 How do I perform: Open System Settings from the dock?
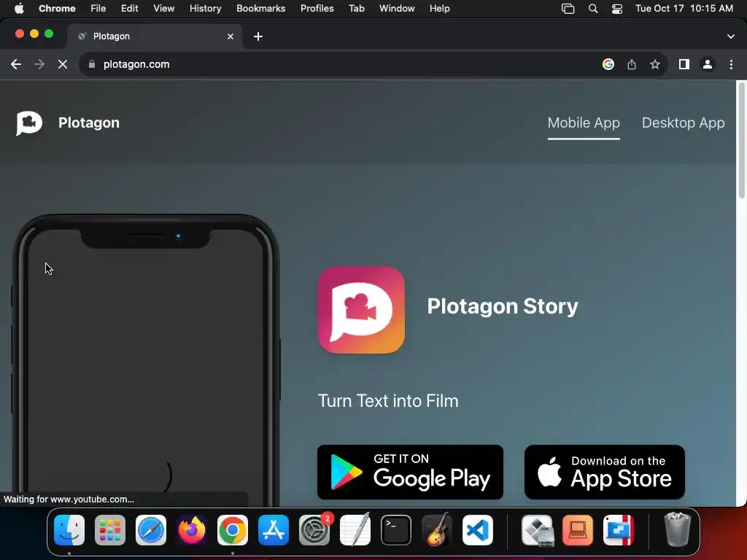click(314, 530)
